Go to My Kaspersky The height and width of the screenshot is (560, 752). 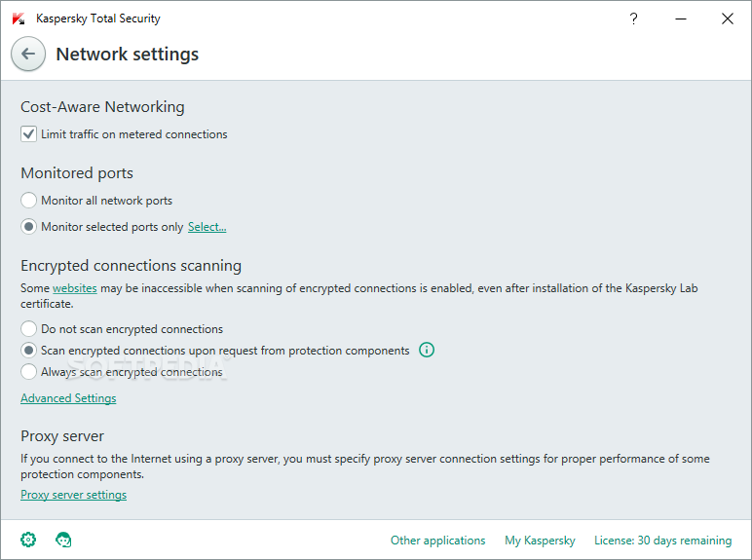click(540, 541)
